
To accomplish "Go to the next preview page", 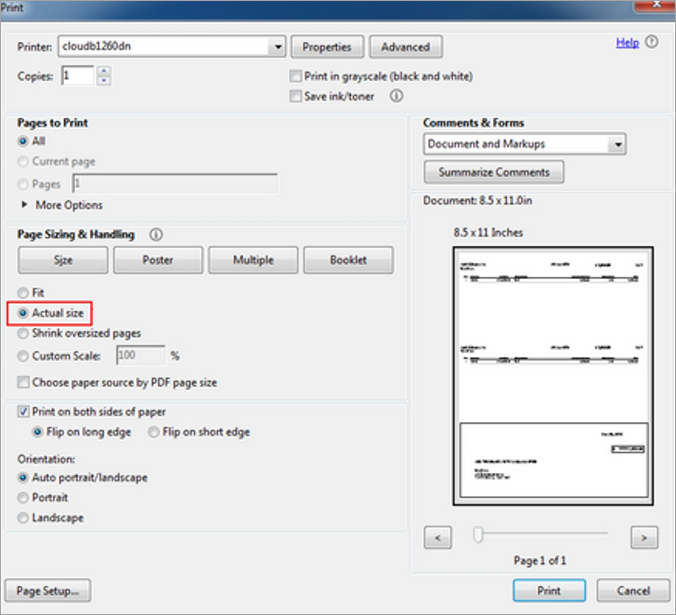I will coord(644,537).
